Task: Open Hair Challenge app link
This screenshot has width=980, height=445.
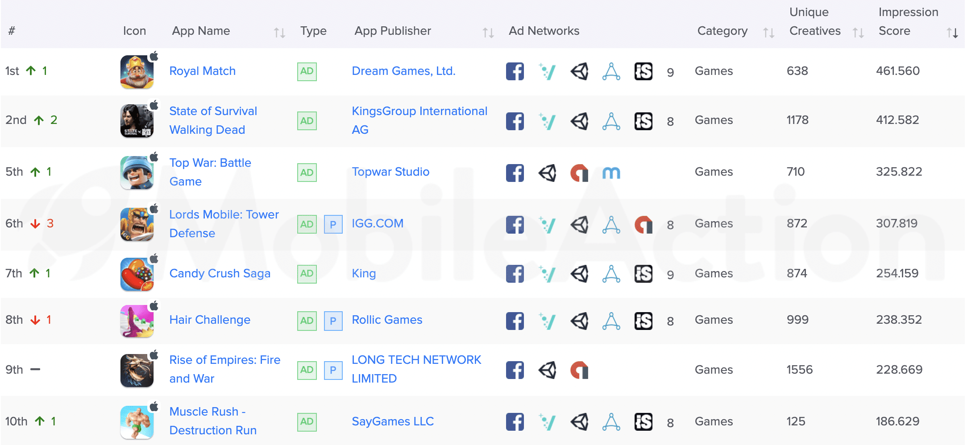Action: coord(210,320)
